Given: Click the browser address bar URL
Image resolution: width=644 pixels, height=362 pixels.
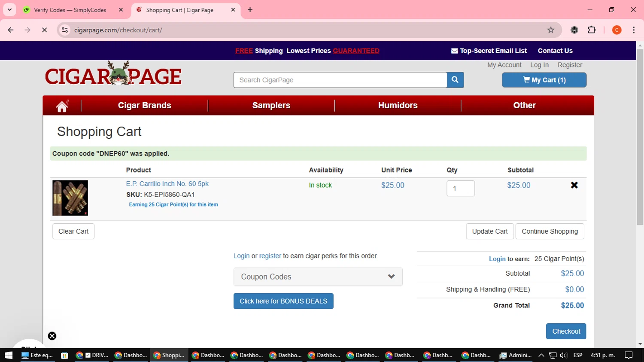Looking at the screenshot, I should tap(118, 30).
